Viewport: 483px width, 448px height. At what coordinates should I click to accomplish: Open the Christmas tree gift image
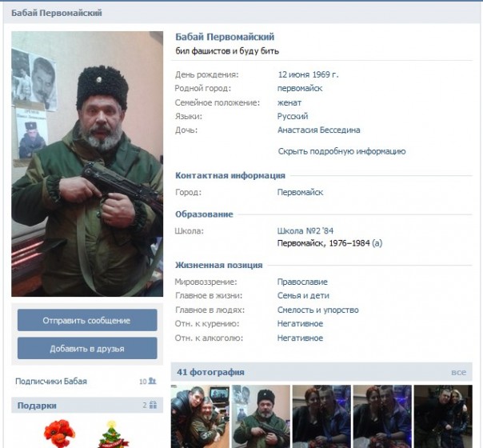coord(111,434)
